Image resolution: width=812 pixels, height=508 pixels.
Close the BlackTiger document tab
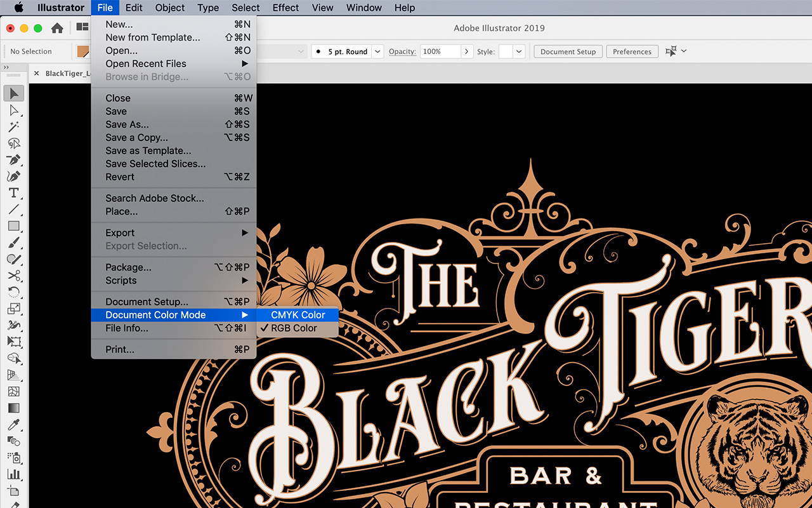click(x=37, y=74)
